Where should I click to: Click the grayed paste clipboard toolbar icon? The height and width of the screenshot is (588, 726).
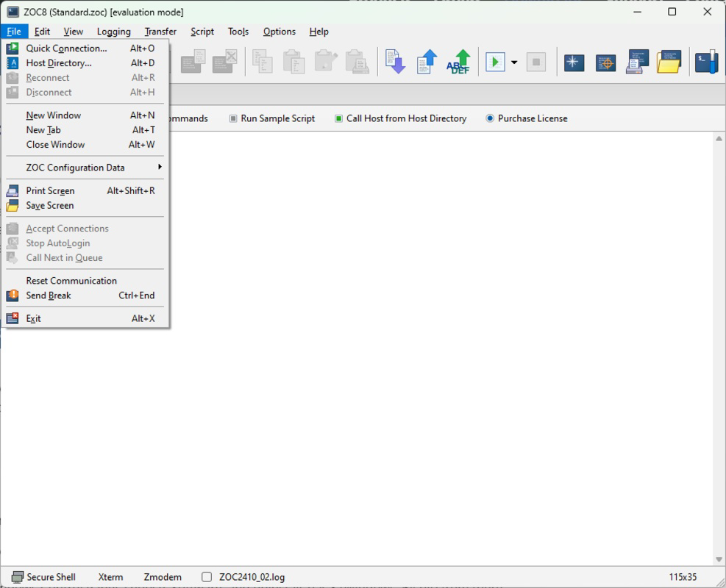click(293, 62)
